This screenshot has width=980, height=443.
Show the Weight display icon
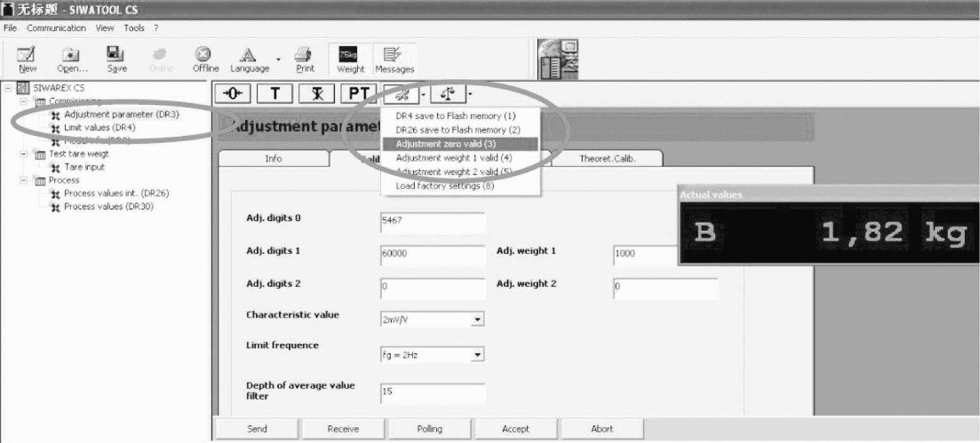tap(350, 59)
